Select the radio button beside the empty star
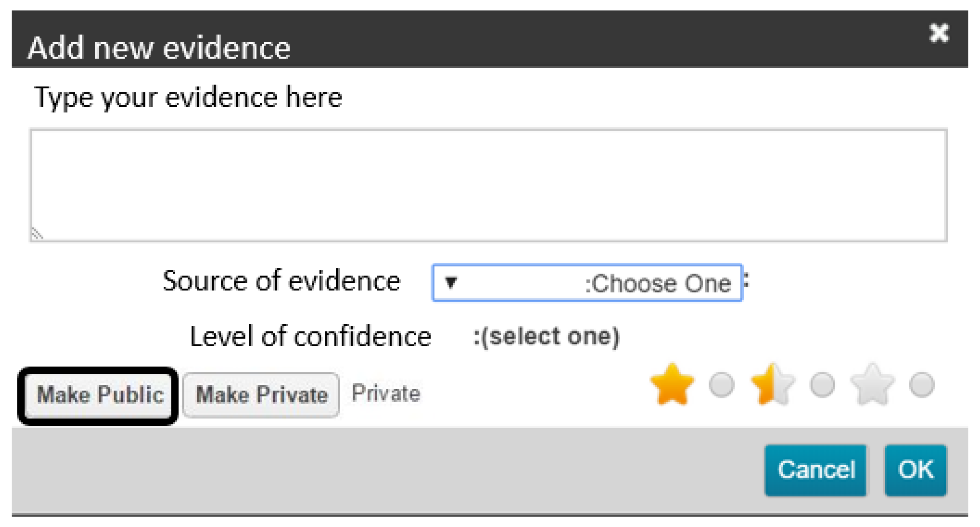 point(922,385)
